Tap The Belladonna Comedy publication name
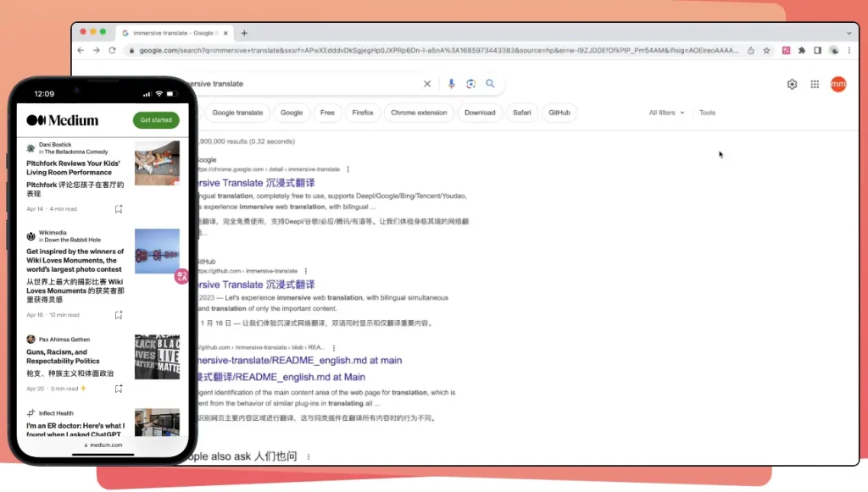 (x=75, y=152)
